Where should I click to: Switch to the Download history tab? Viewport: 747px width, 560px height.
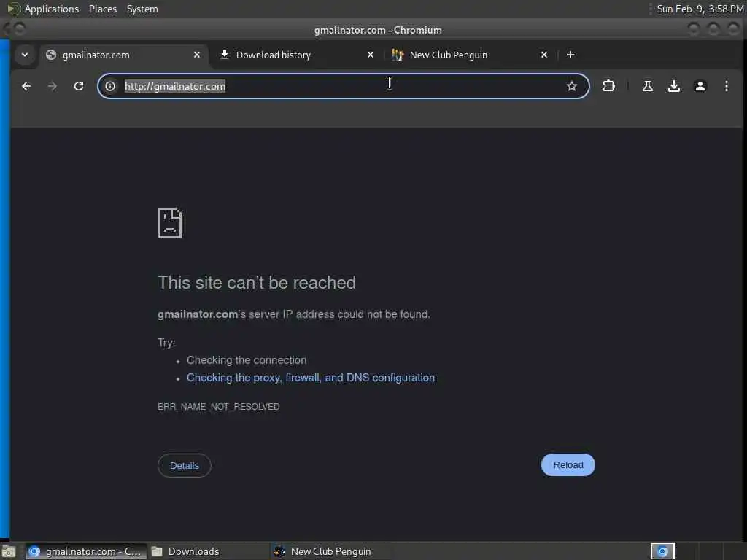click(297, 55)
